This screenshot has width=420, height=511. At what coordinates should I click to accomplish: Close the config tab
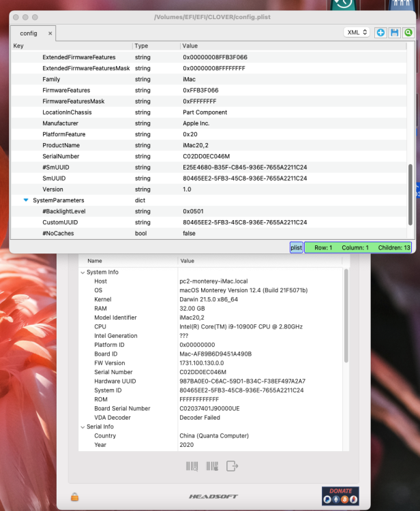[x=50, y=33]
